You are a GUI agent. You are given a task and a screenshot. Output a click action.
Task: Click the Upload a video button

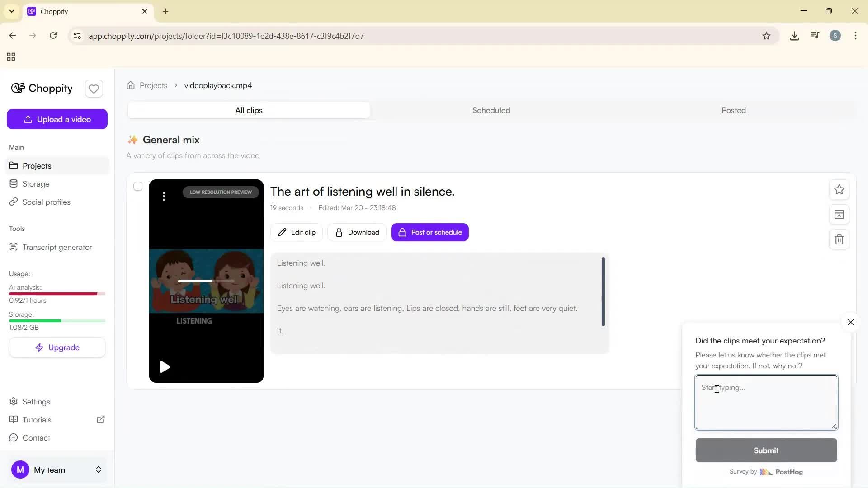point(57,119)
